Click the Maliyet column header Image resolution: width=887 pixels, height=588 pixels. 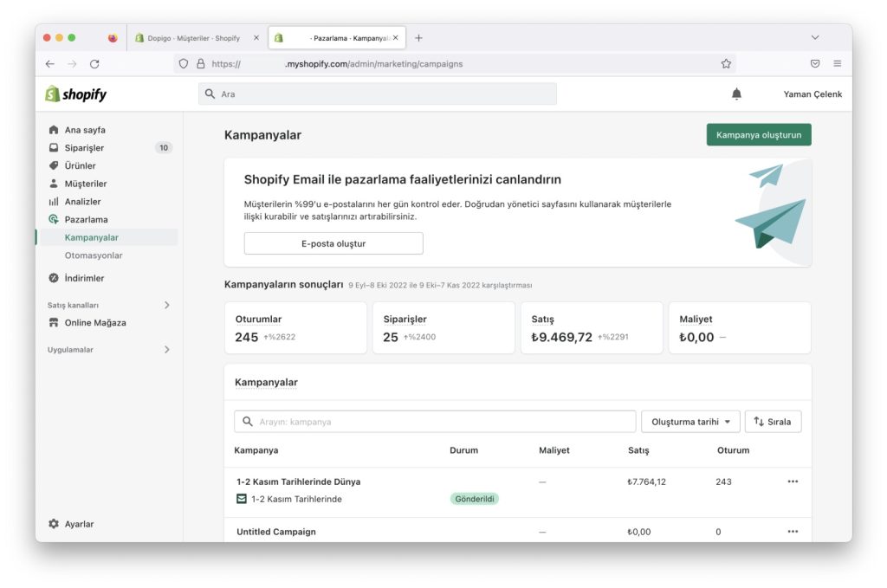pyautogui.click(x=554, y=450)
